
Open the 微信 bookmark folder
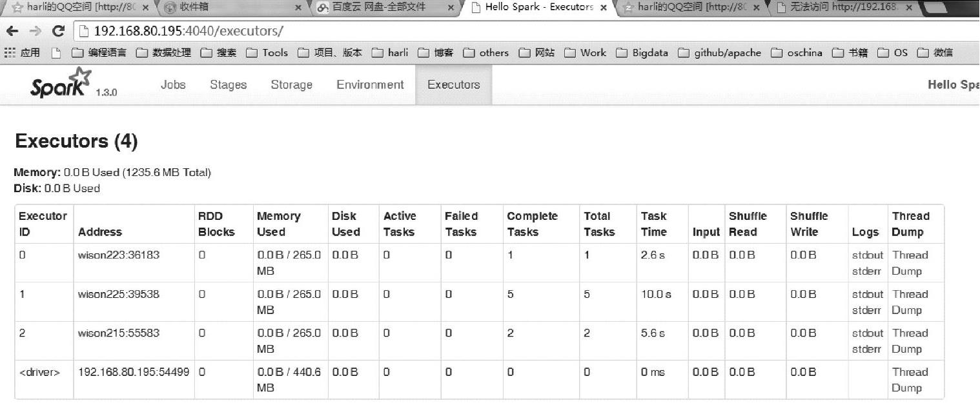click(935, 53)
